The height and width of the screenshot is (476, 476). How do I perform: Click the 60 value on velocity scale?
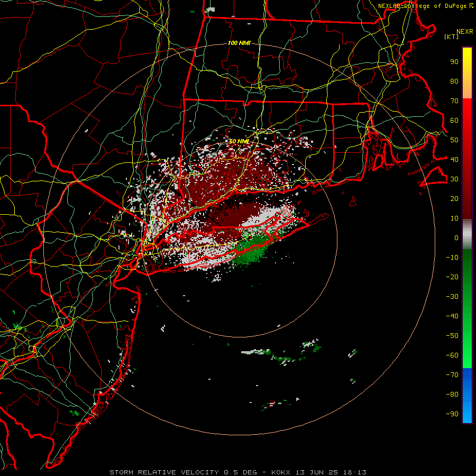454,121
